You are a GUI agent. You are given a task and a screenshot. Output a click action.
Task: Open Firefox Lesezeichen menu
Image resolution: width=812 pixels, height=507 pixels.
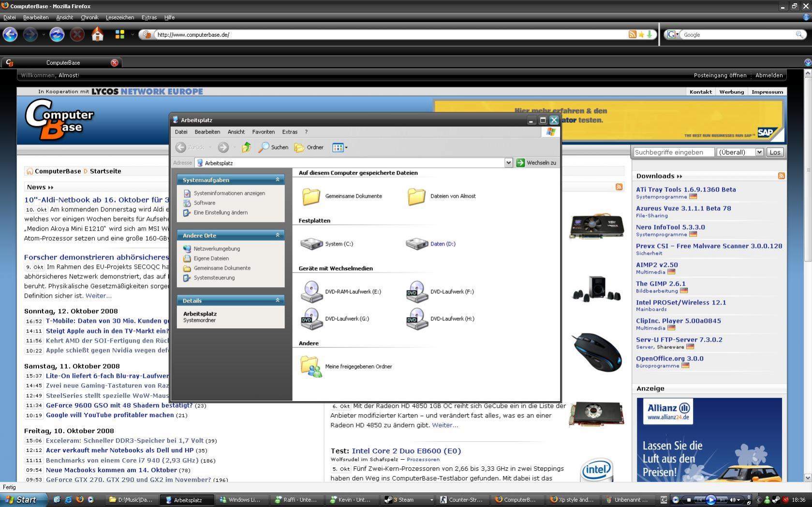coord(120,17)
